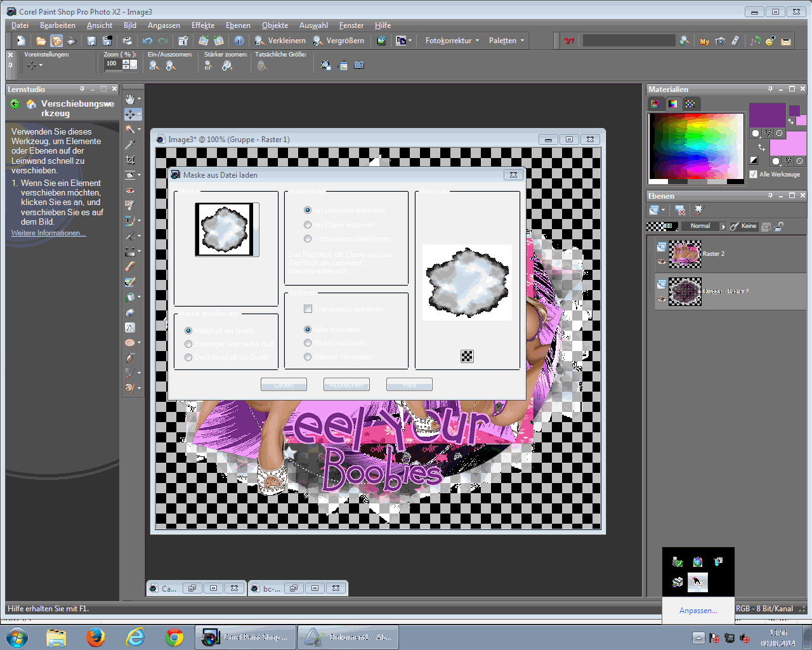Click the Laden button in mask dialog

click(284, 385)
